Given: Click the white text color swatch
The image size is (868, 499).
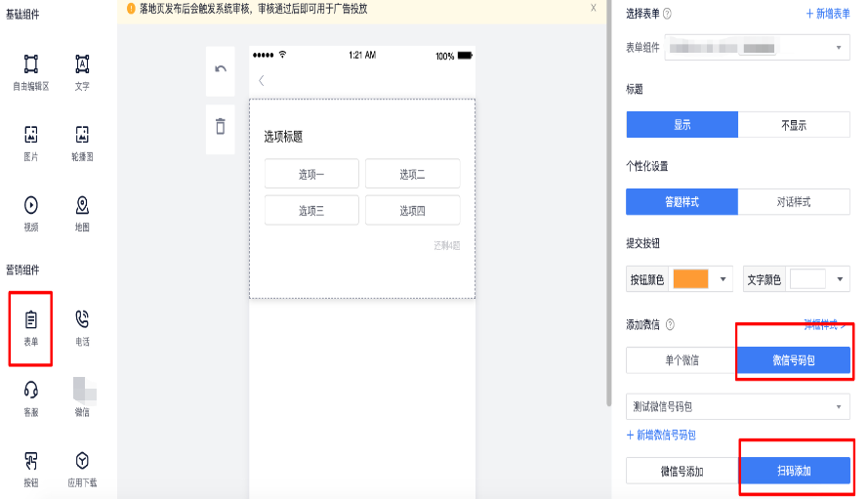Looking at the screenshot, I should tap(807, 279).
